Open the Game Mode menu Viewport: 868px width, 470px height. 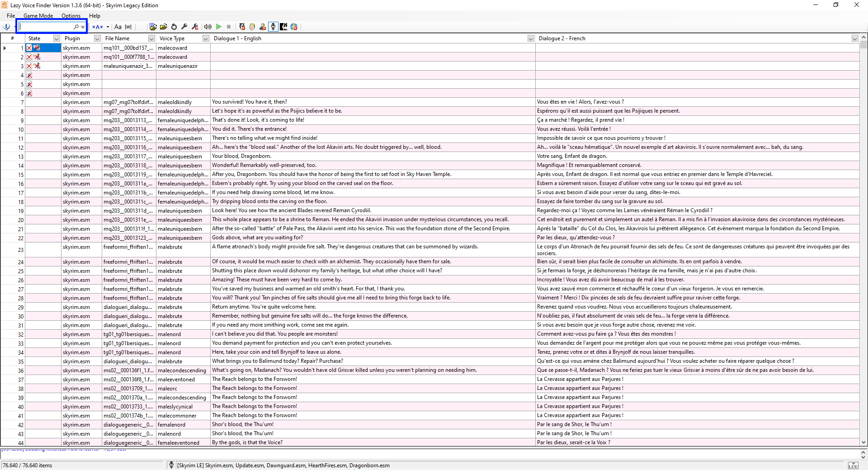tap(38, 16)
